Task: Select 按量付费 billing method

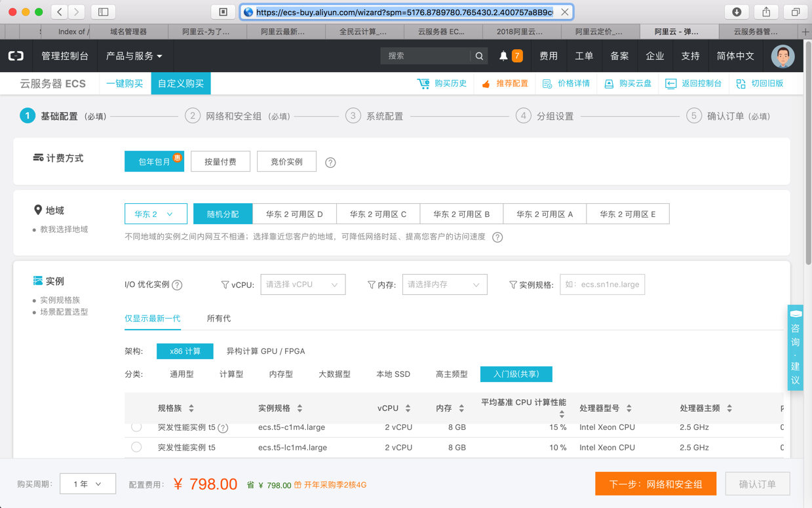Action: [x=220, y=162]
